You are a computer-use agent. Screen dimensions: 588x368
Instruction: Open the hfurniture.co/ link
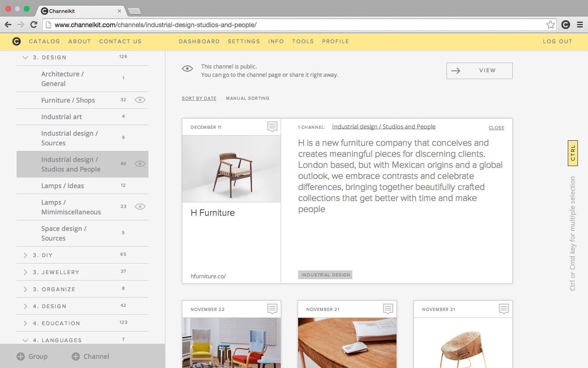(208, 276)
